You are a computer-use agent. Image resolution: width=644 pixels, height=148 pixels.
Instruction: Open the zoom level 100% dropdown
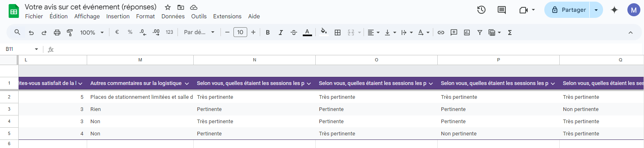tap(92, 33)
